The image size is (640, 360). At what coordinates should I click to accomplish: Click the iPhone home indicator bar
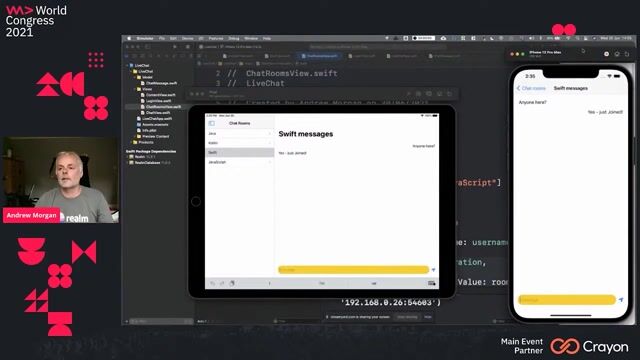coord(571,315)
